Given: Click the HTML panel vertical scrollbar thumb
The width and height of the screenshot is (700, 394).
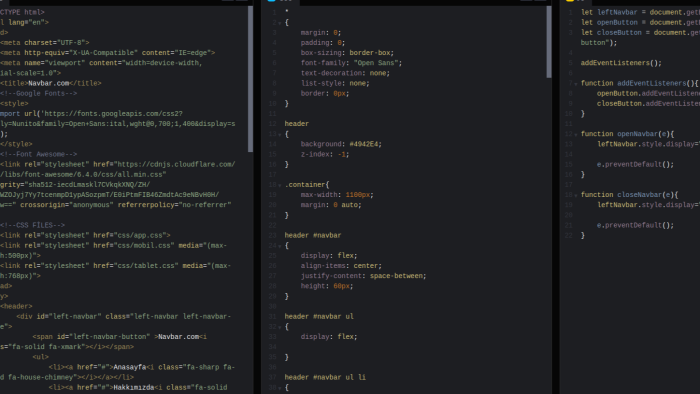Looking at the screenshot, I should (250, 79).
